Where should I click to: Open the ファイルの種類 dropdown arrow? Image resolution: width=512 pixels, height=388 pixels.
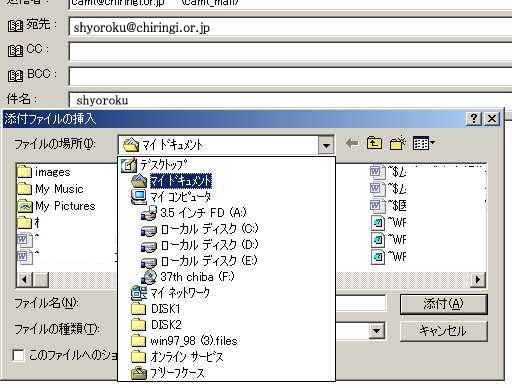[377, 331]
